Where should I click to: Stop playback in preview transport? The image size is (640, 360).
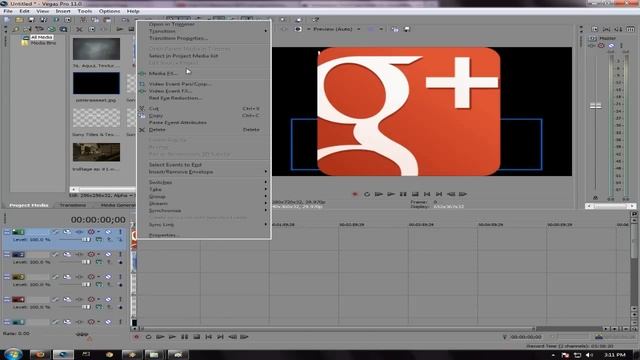415,194
